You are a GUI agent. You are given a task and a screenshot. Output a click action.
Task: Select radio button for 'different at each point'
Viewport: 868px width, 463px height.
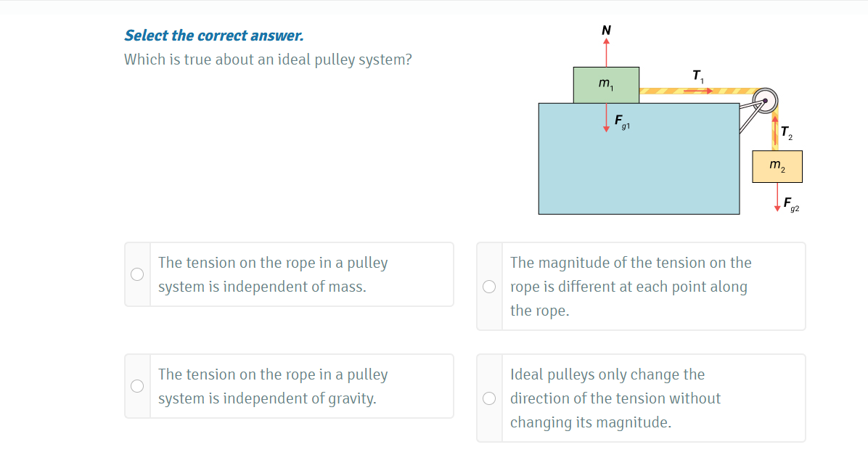pos(489,286)
